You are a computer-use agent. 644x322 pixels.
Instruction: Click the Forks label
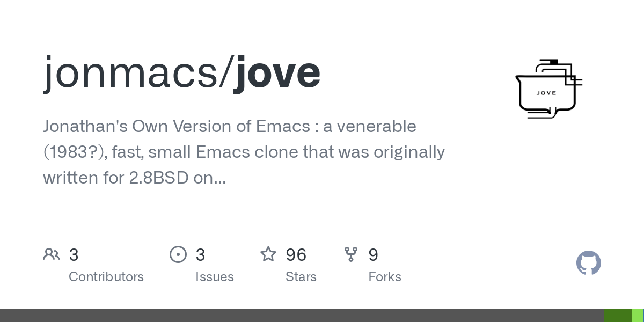click(385, 277)
